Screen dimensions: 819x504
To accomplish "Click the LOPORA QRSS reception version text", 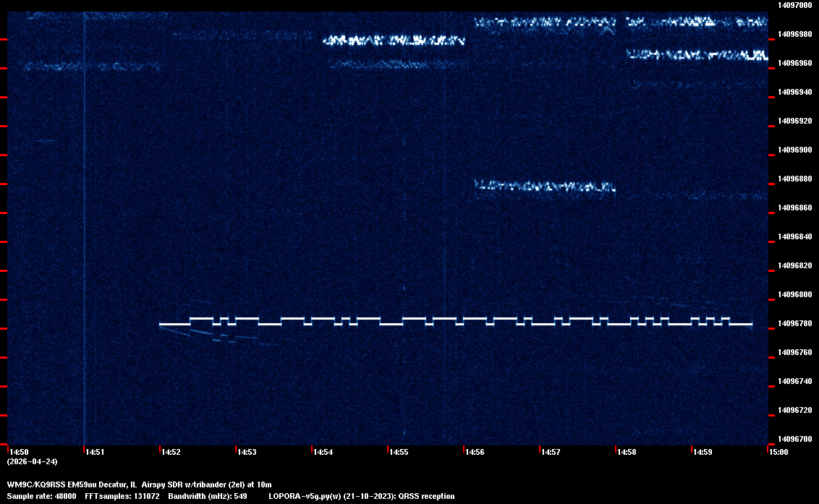I will pos(362,496).
